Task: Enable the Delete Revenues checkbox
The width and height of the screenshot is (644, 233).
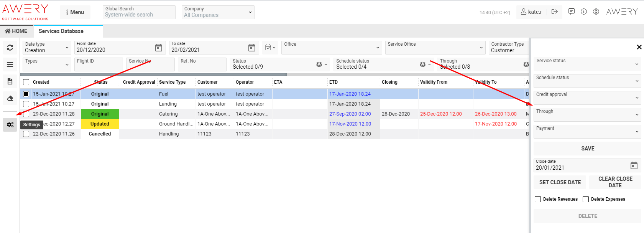Action: 538,199
